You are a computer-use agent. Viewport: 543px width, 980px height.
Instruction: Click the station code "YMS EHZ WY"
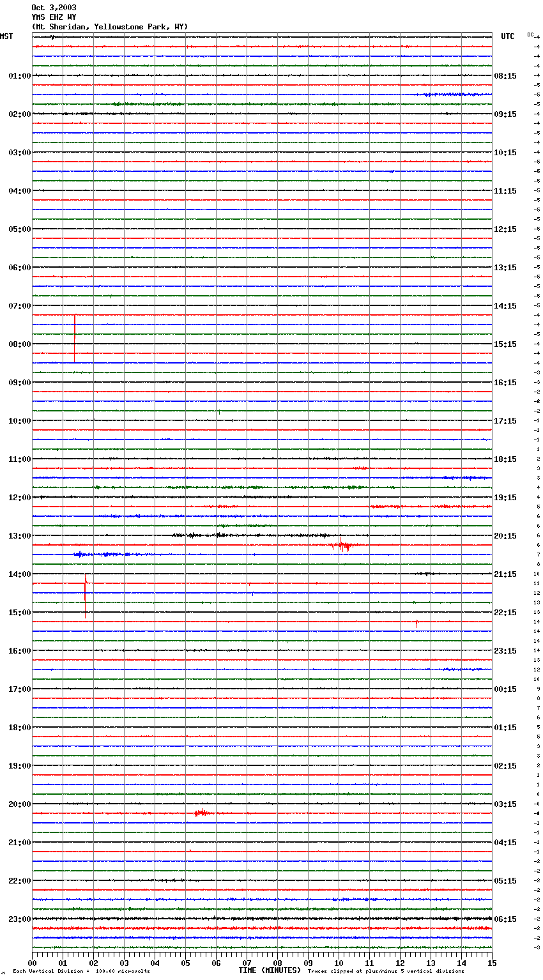(x=54, y=17)
